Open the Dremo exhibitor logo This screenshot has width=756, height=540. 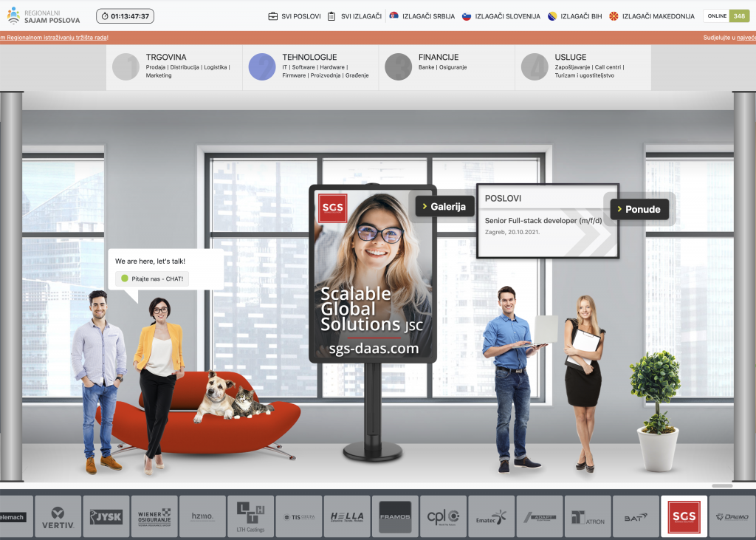[732, 516]
